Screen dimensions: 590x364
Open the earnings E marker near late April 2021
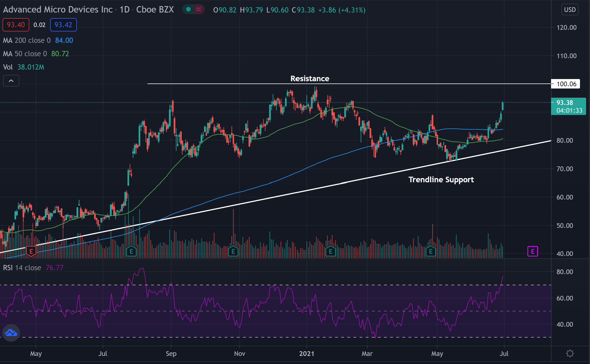tap(431, 252)
